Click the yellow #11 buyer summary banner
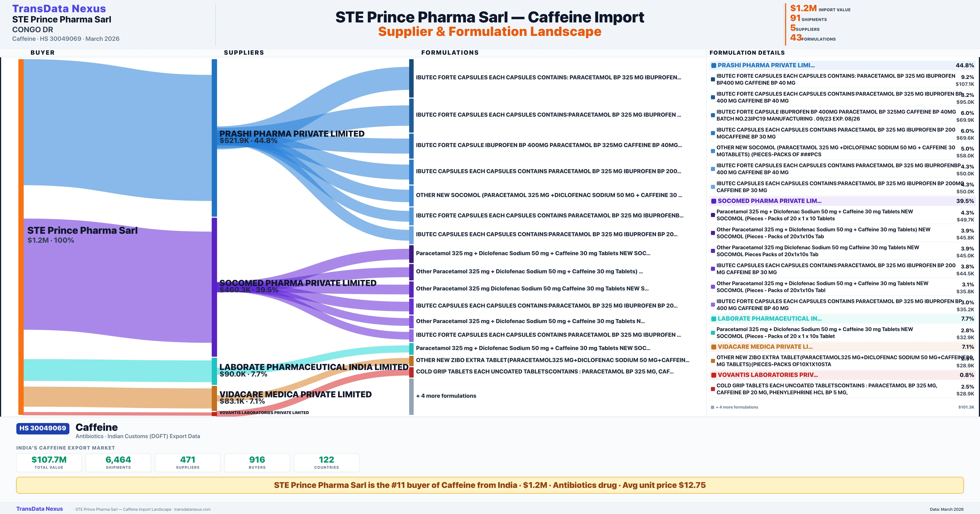Viewport: 980px width, 514px height. click(490, 485)
